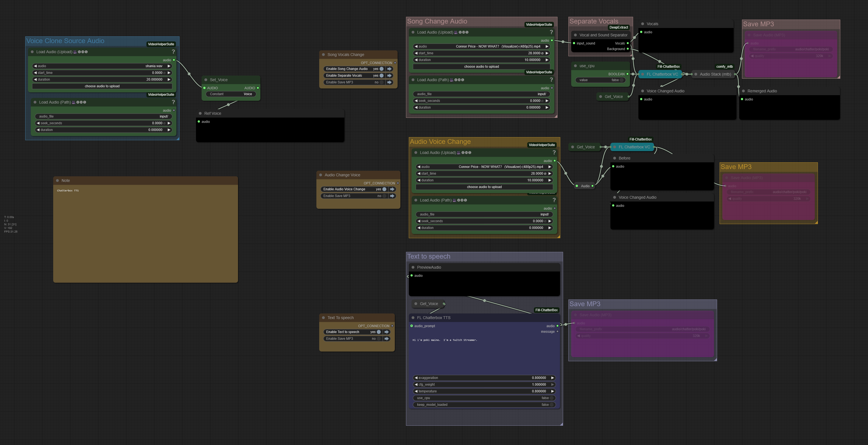Screen dimensions: 868x445
Task: Toggle Enable Text to speech switch
Action: pyautogui.click(x=379, y=332)
